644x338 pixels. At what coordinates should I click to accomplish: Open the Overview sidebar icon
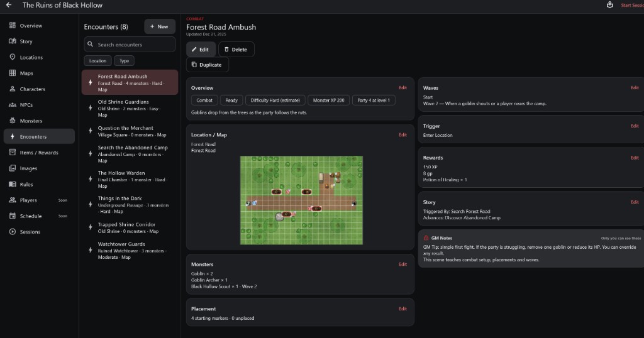pos(13,25)
